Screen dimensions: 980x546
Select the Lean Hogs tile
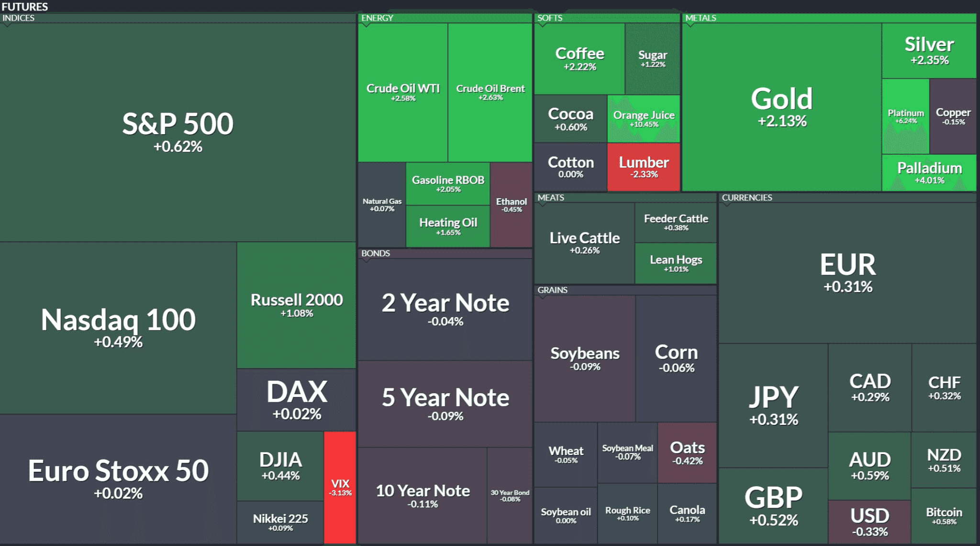[x=676, y=263]
